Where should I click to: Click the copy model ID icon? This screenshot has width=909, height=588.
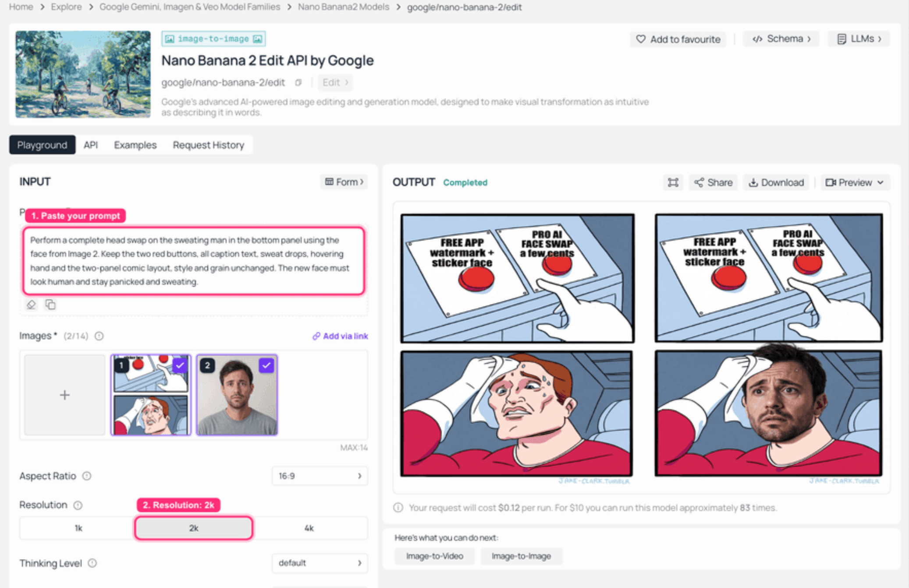298,82
